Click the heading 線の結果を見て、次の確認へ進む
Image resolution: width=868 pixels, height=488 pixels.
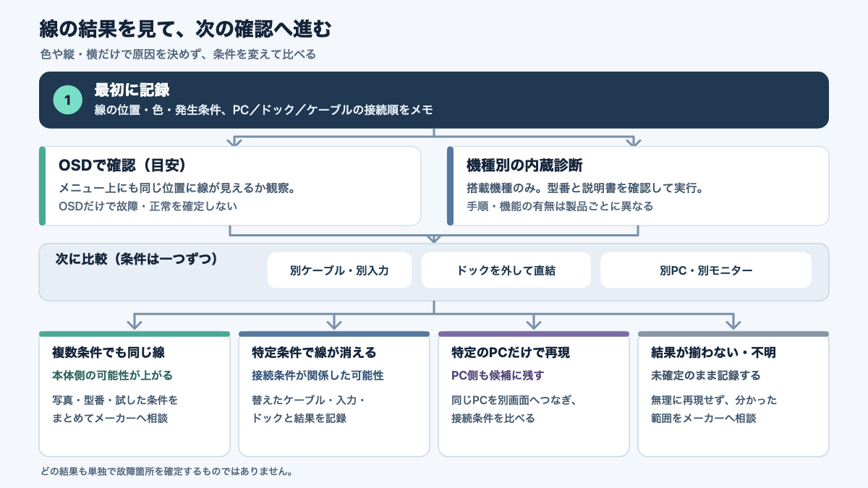[184, 29]
